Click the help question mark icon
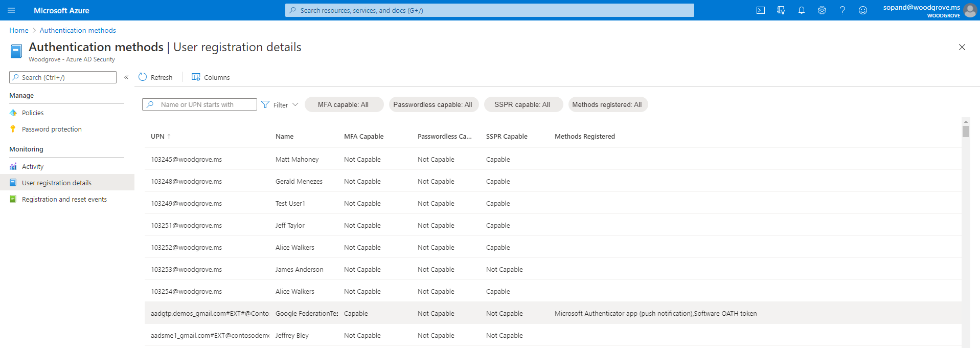The image size is (980, 348). coord(842,10)
